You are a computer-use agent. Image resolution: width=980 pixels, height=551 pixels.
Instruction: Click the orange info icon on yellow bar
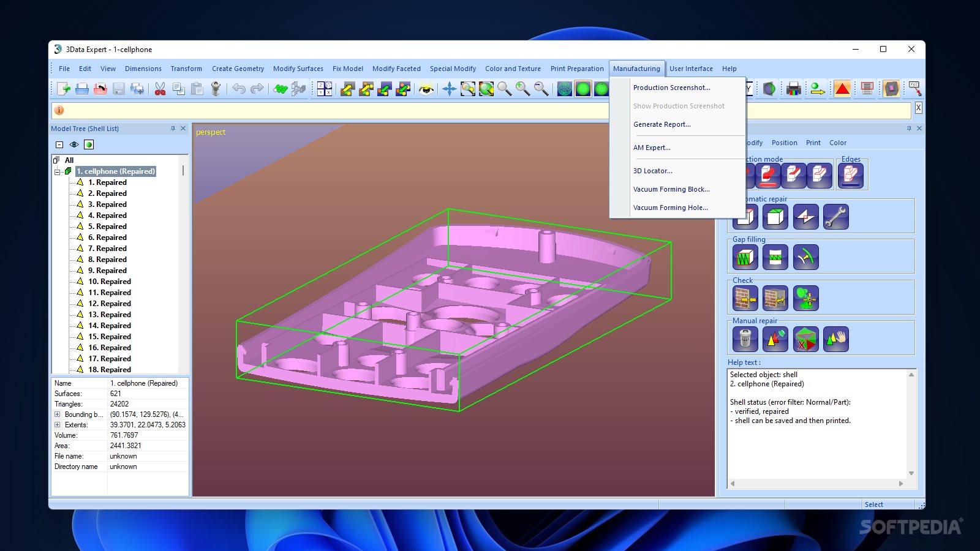pyautogui.click(x=59, y=110)
